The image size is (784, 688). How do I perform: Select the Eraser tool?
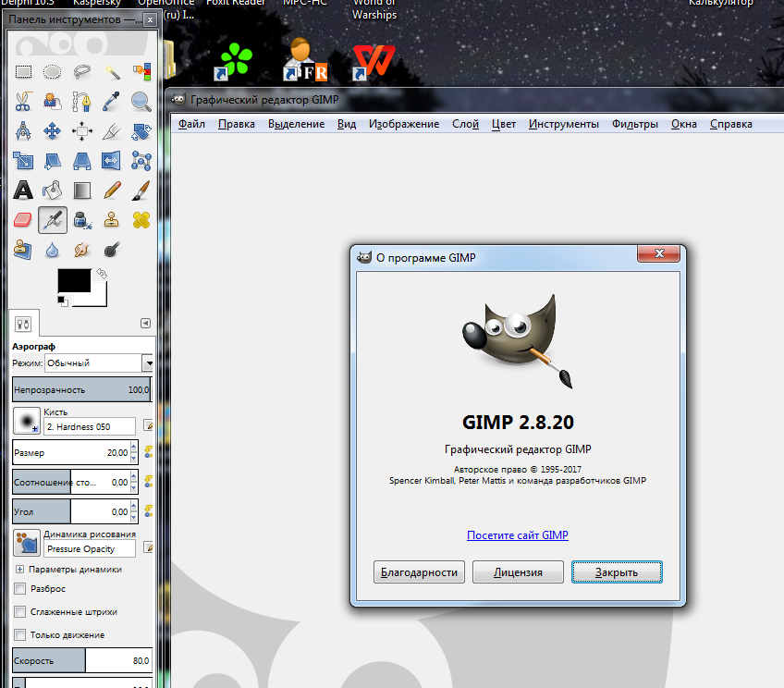23,220
